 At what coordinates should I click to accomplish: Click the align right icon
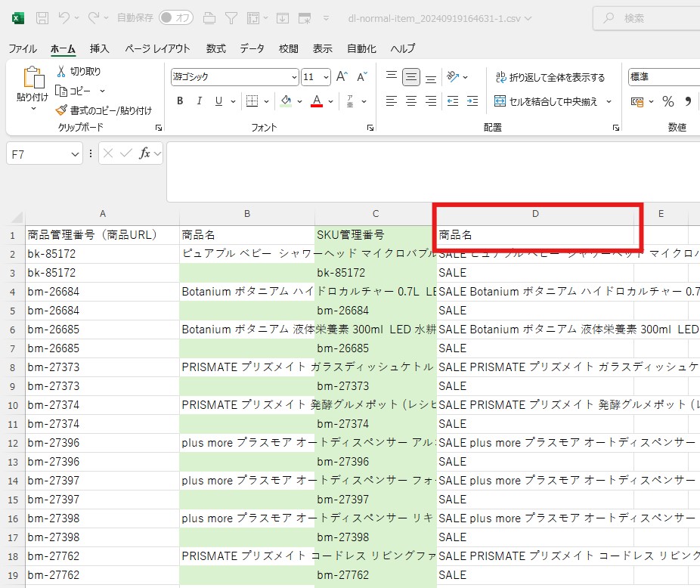[x=431, y=101]
